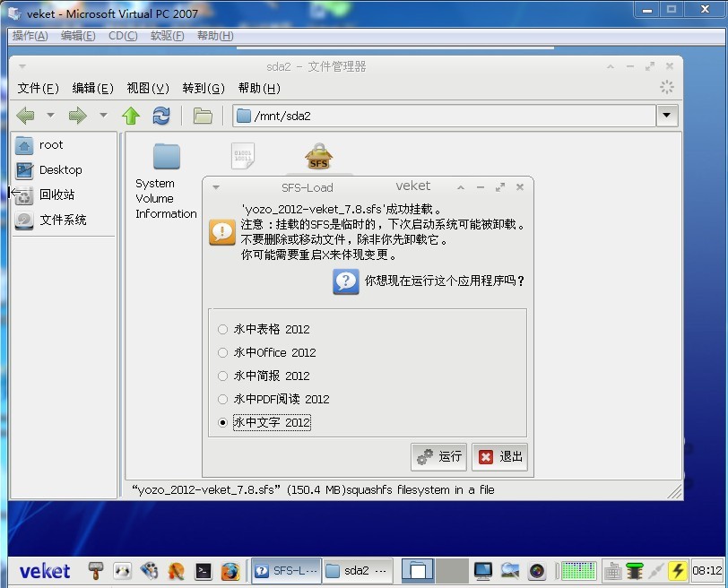Reload the current folder view

point(161,116)
